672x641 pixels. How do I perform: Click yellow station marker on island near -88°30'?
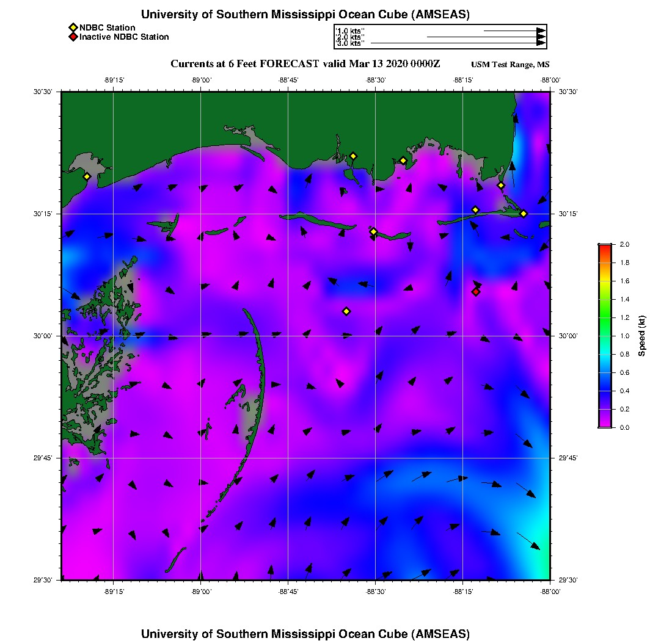tap(374, 231)
